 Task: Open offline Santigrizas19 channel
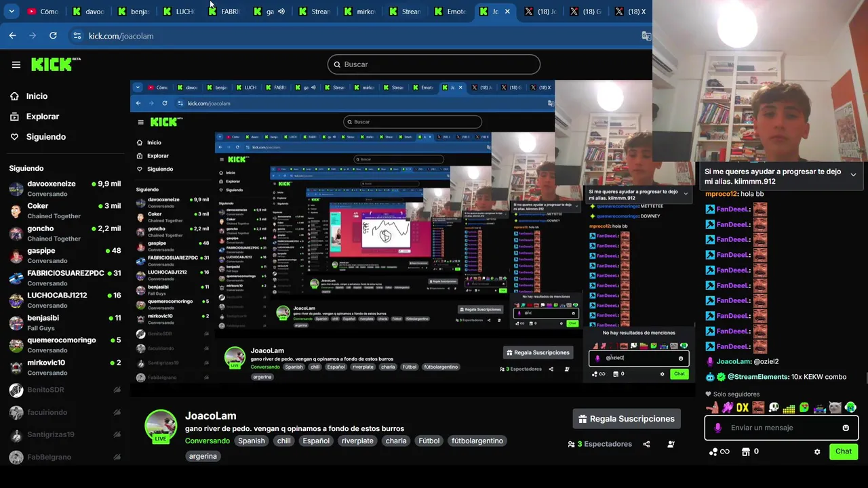click(65, 434)
